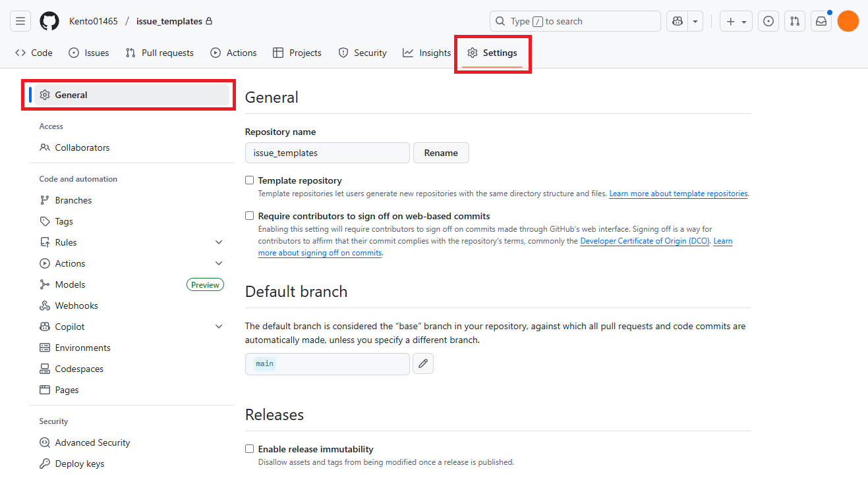Open the Copilot dropdown arrow in header

pyautogui.click(x=695, y=21)
